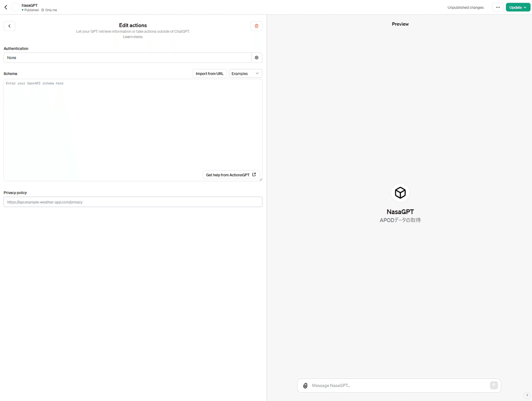This screenshot has height=401, width=532.
Task: Click the paperclip attach file icon
Action: pos(305,385)
